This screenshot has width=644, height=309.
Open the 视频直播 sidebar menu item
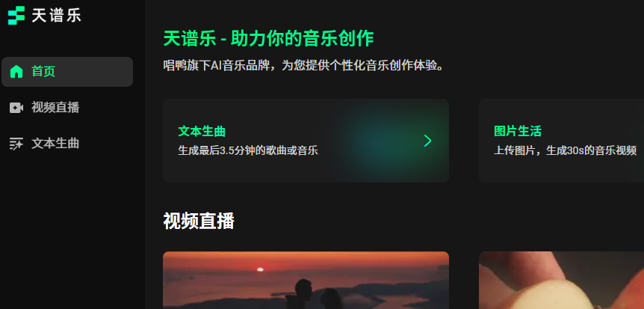pyautogui.click(x=67, y=108)
